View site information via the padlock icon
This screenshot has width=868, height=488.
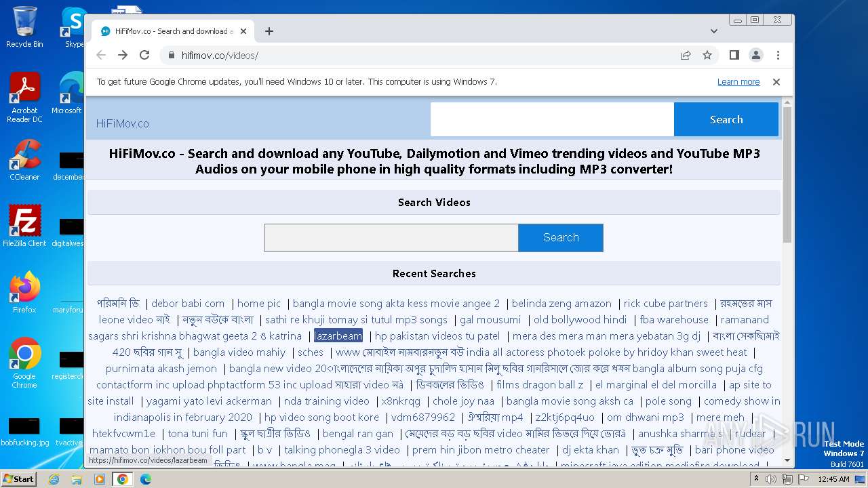point(171,56)
